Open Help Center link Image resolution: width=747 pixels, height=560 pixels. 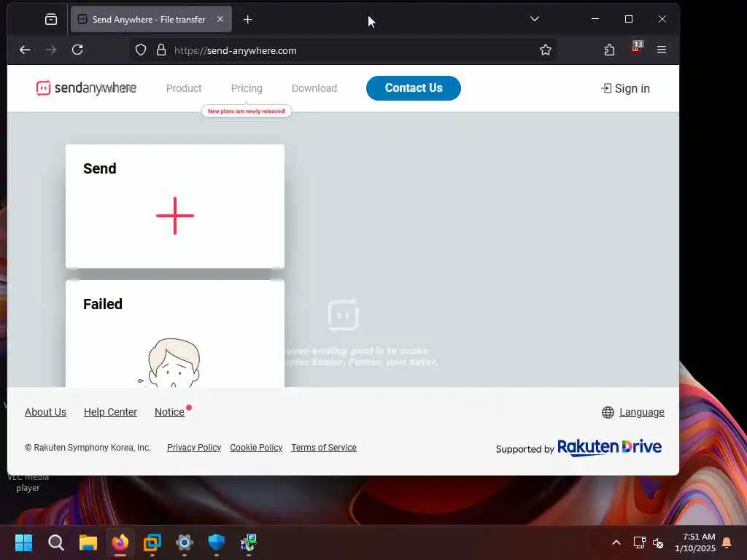tap(111, 412)
